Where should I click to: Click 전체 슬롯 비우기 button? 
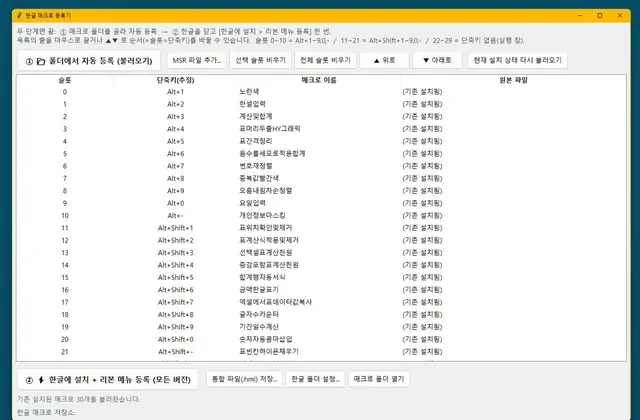tap(325, 60)
